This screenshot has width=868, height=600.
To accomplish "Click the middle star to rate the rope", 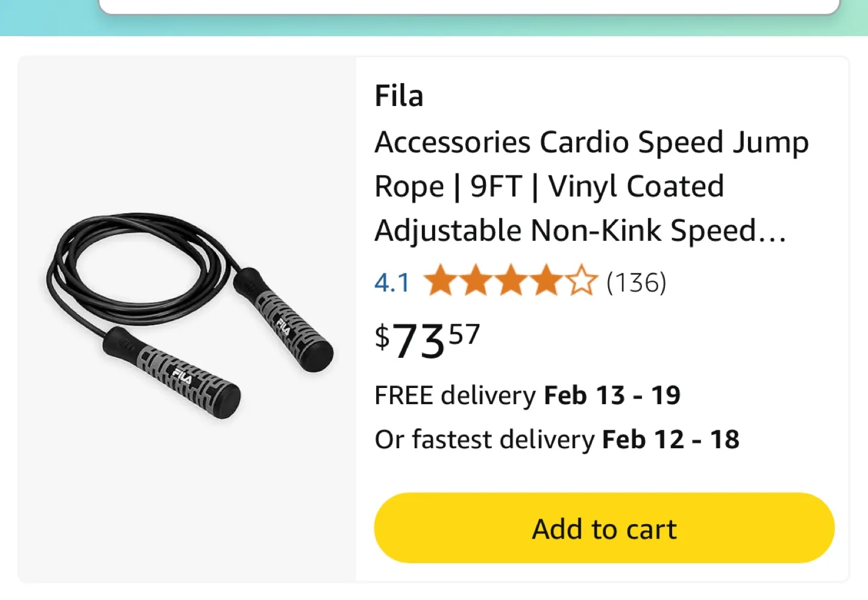I will (x=511, y=281).
